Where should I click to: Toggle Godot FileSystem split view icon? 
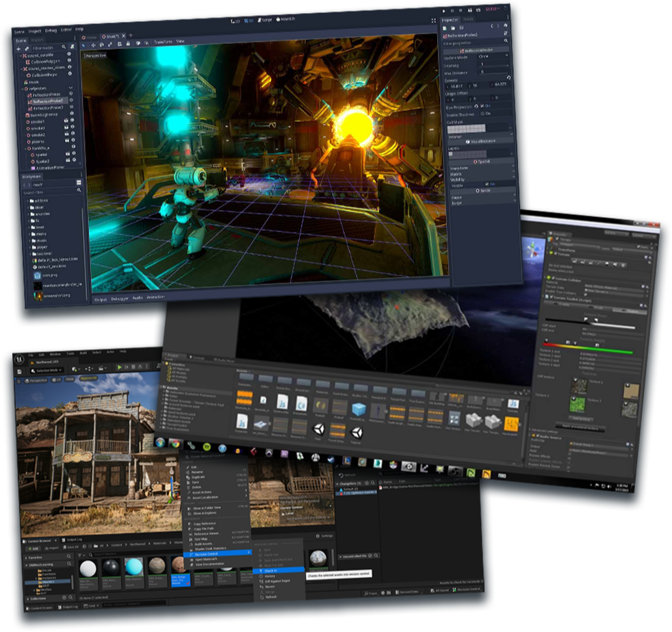tap(79, 182)
